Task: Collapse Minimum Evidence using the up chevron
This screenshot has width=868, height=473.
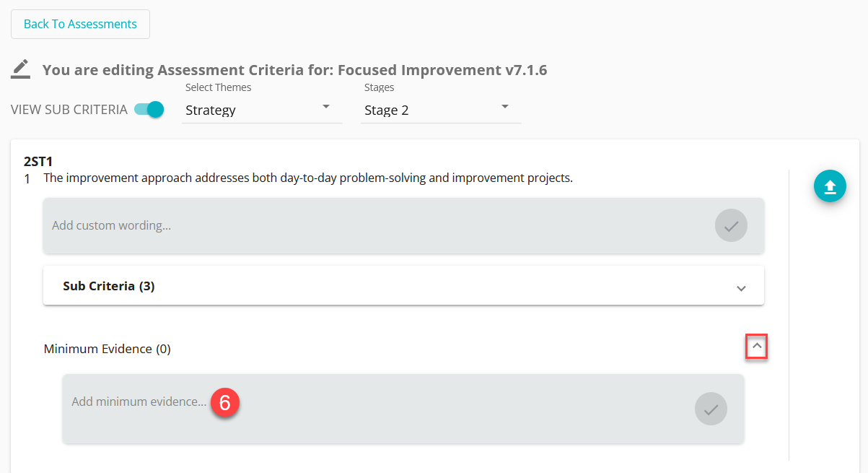Action: (757, 347)
